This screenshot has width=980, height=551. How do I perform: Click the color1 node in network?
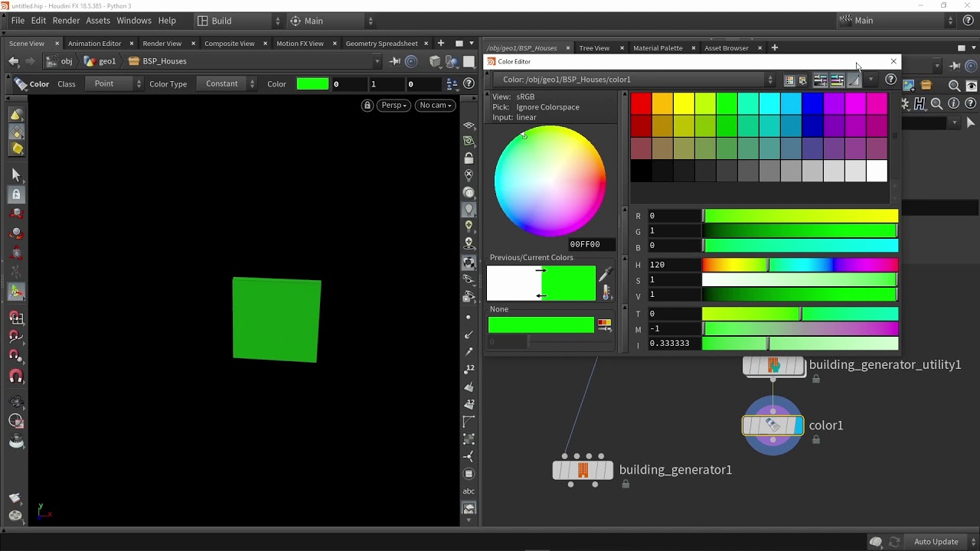(x=773, y=425)
